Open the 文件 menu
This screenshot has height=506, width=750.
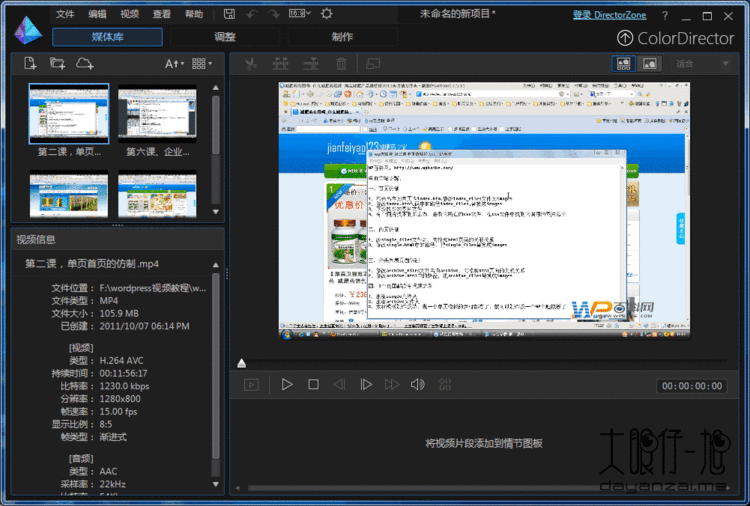pos(65,14)
